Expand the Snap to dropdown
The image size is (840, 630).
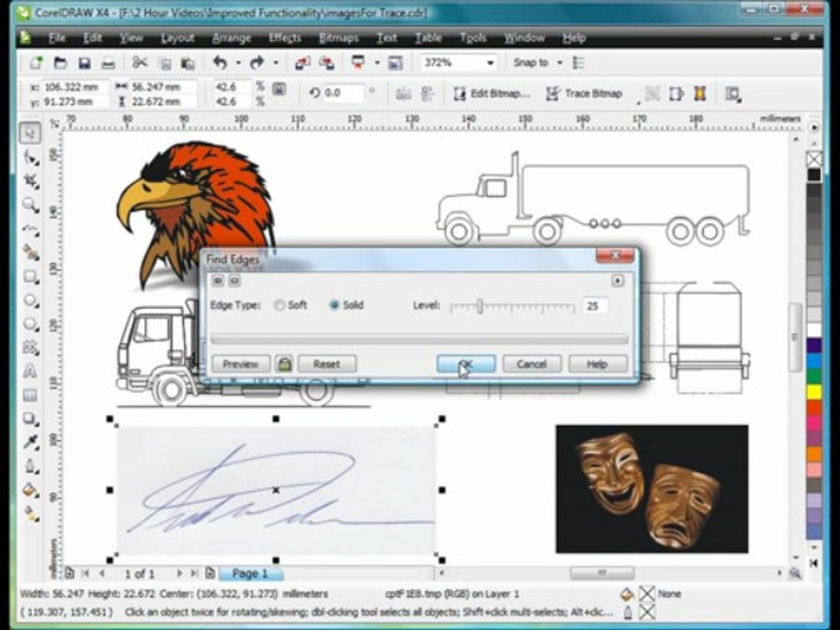point(559,62)
